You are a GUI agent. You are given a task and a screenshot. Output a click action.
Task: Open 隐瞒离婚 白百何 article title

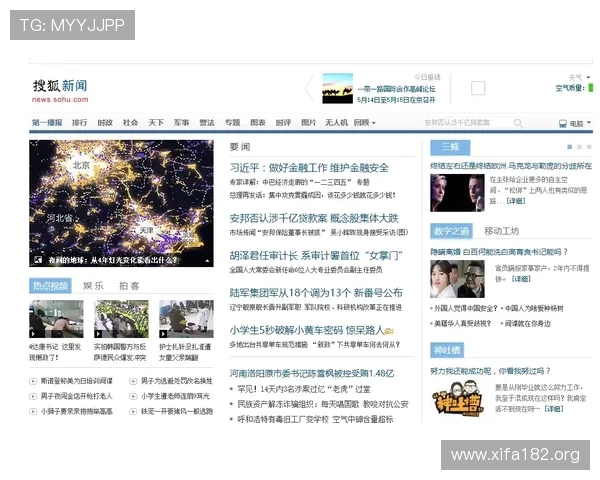click(499, 252)
